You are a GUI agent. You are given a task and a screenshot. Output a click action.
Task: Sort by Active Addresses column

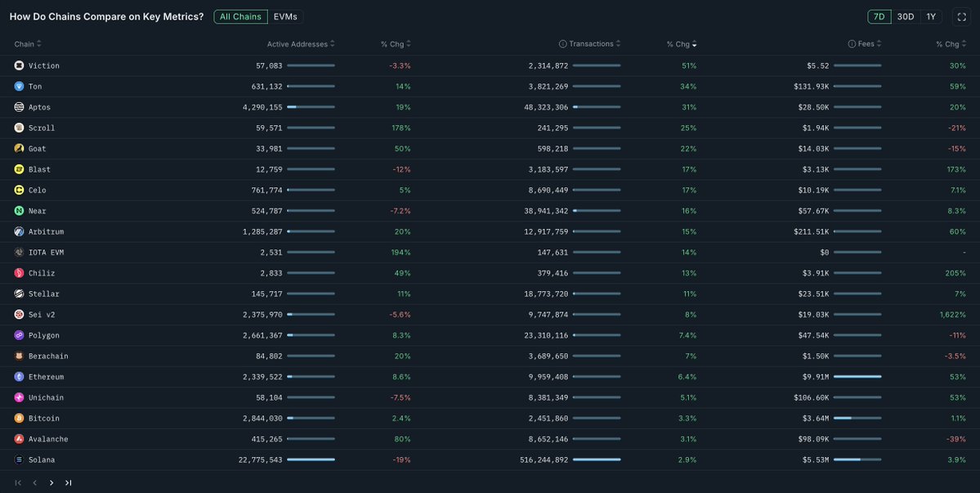coord(301,43)
